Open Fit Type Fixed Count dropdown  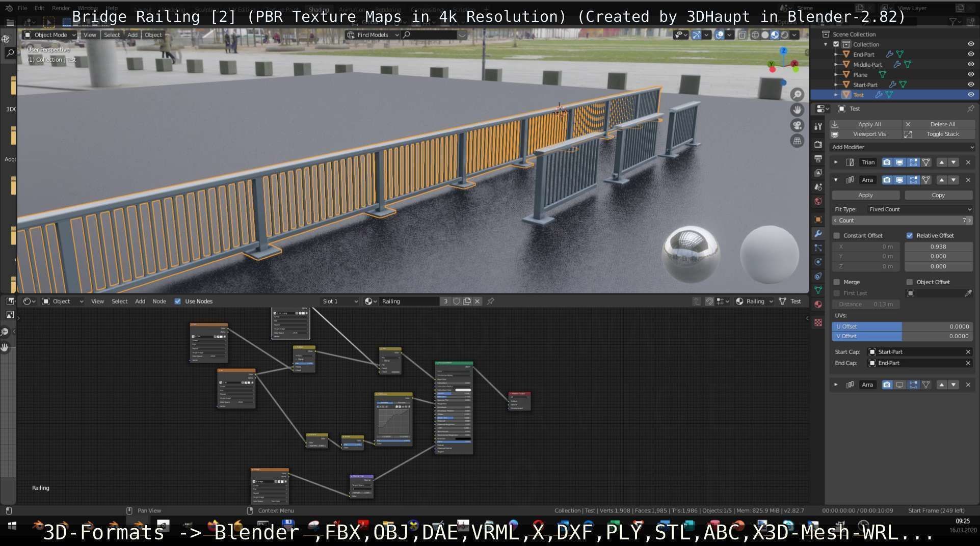[x=920, y=209]
